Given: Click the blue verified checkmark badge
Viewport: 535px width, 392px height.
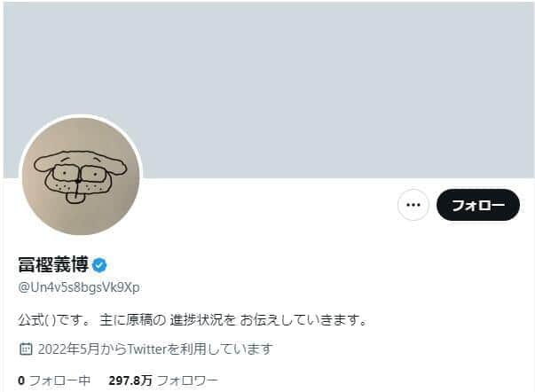Looking at the screenshot, I should [x=99, y=265].
